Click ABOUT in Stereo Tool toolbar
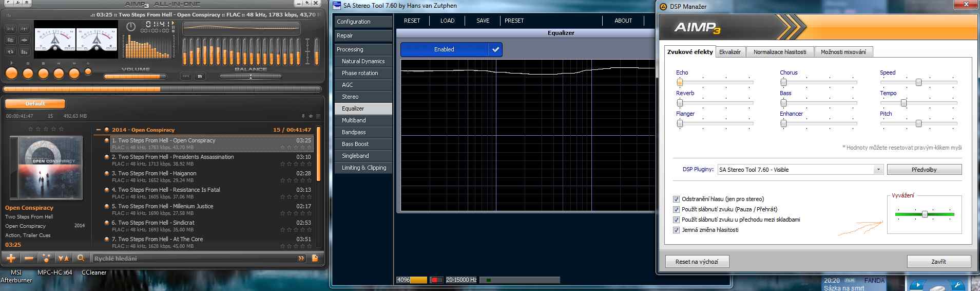 tap(623, 21)
